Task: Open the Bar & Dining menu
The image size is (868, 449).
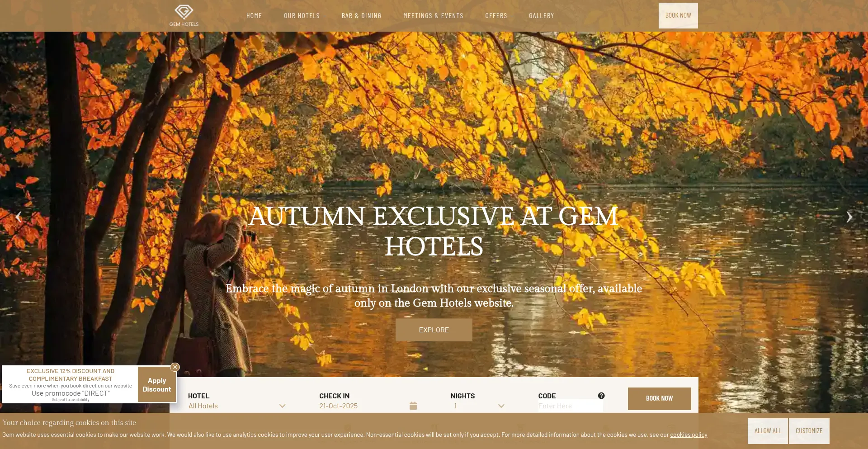Action: (361, 16)
